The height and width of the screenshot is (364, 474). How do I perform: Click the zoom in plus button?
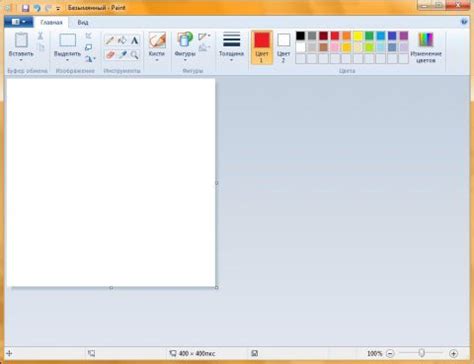pos(453,353)
